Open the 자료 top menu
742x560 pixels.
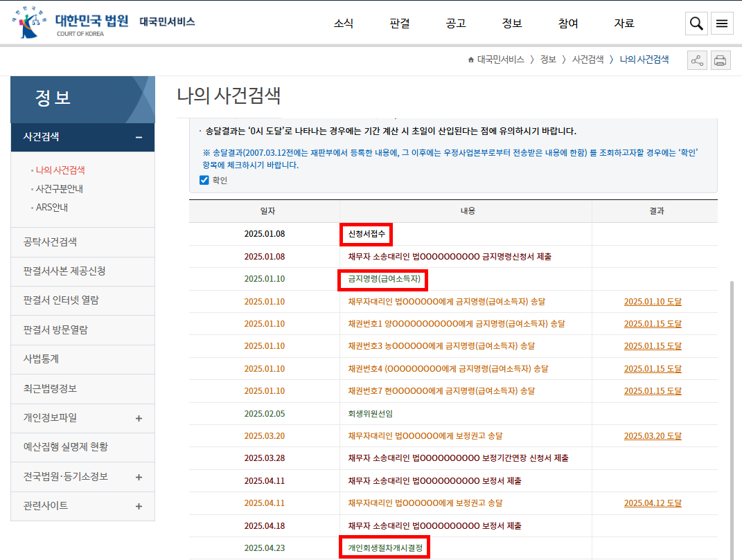coord(624,24)
